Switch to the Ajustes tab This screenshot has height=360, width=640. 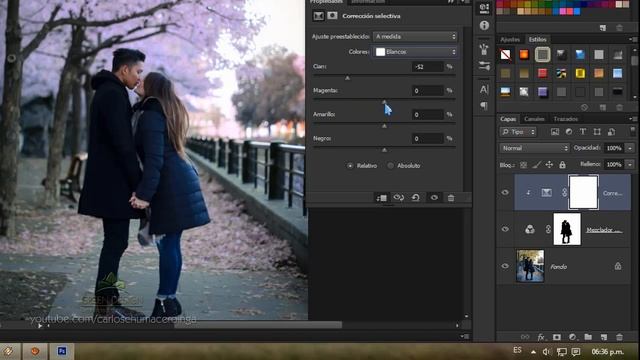point(510,40)
